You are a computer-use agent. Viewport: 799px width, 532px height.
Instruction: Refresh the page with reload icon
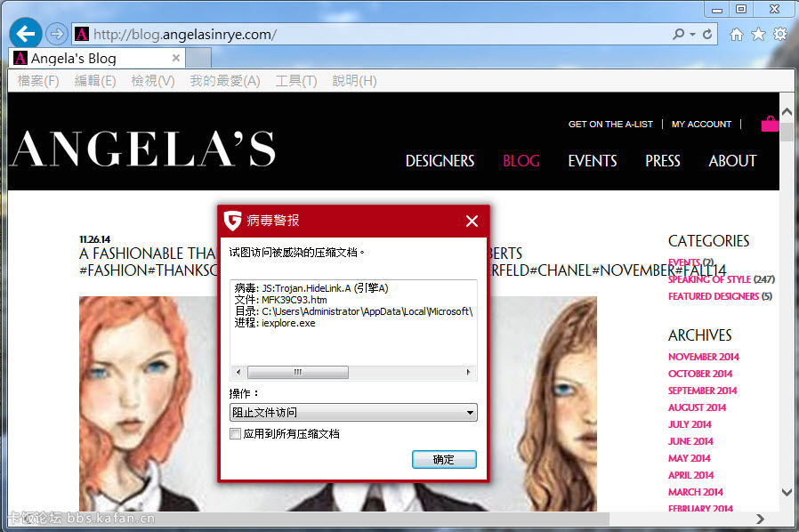point(707,34)
